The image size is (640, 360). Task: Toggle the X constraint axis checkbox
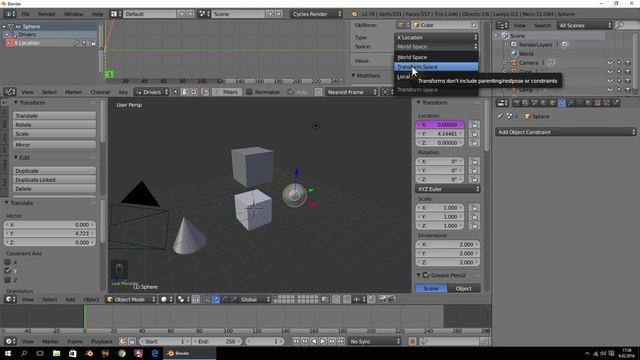[x=7, y=262]
